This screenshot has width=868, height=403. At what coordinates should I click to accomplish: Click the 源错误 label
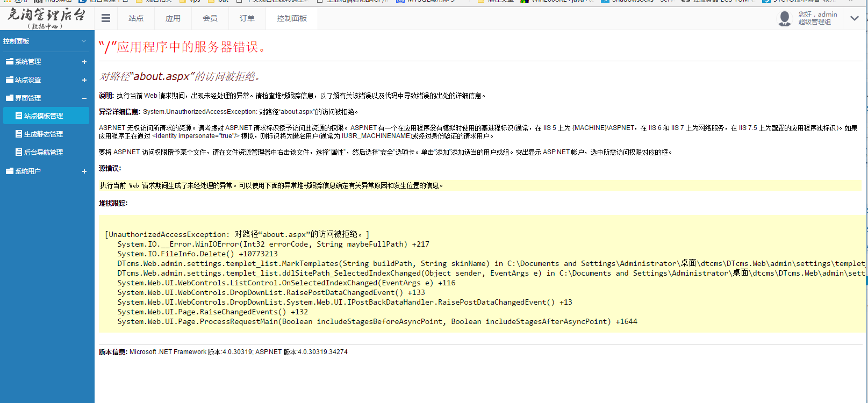[110, 168]
